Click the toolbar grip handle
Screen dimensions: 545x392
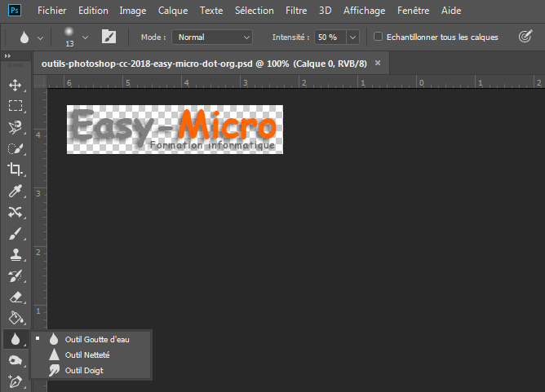click(x=16, y=65)
